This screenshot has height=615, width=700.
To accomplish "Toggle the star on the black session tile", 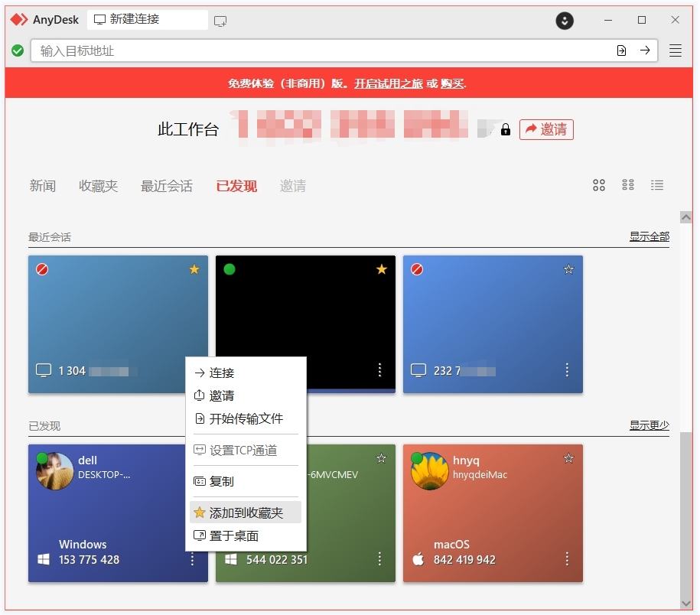I will 381,269.
